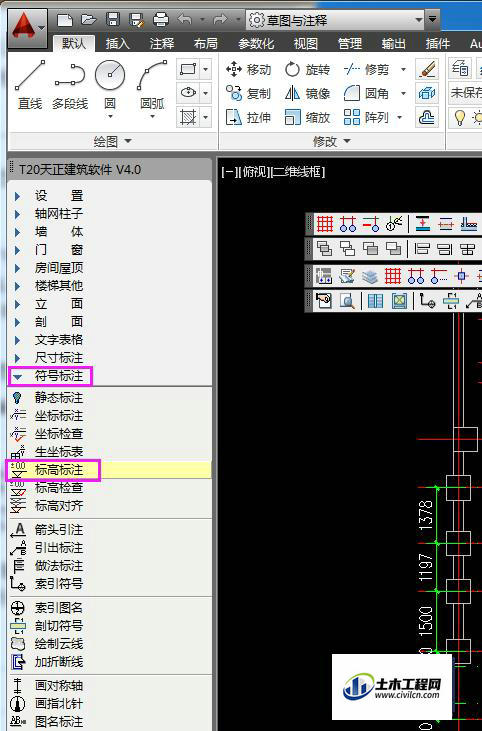Viewport: 482px width, 731px height.
Task: Expand the rectangle tool dropdown arrow
Action: tap(206, 69)
